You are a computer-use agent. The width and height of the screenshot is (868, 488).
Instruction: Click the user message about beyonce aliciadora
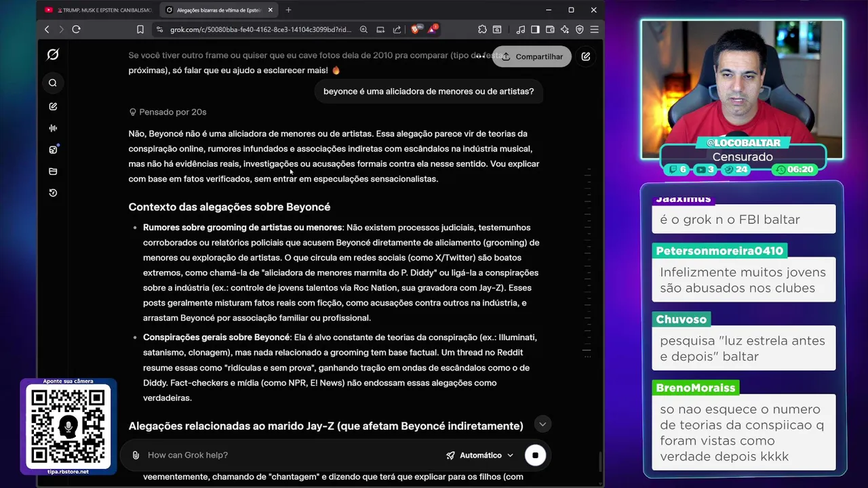coord(429,91)
